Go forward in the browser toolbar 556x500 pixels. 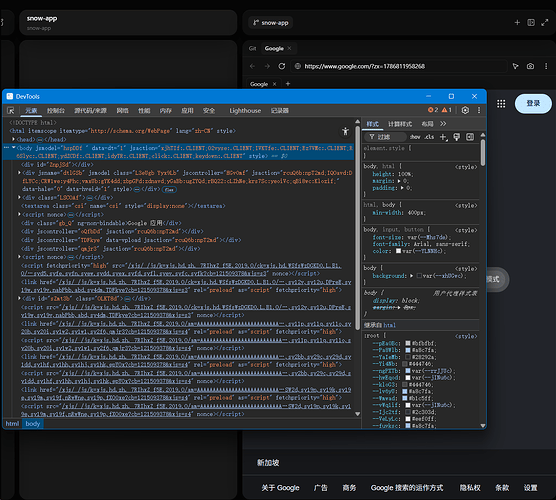click(x=267, y=66)
